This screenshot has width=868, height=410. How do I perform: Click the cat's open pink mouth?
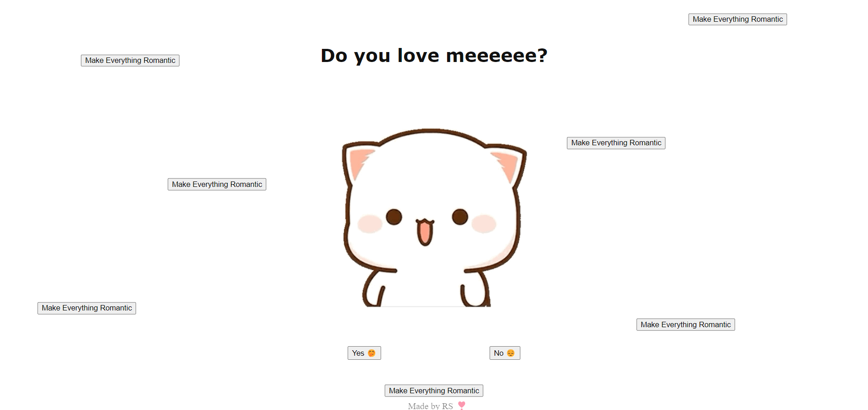coord(425,232)
